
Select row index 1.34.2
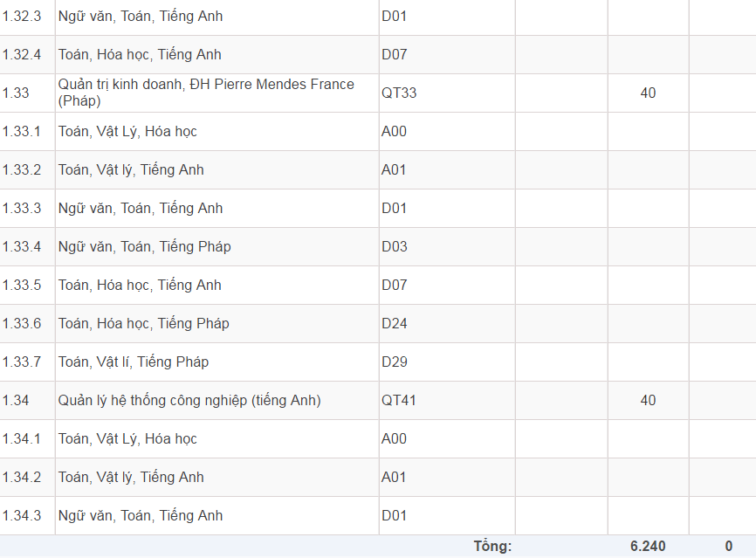pos(22,478)
